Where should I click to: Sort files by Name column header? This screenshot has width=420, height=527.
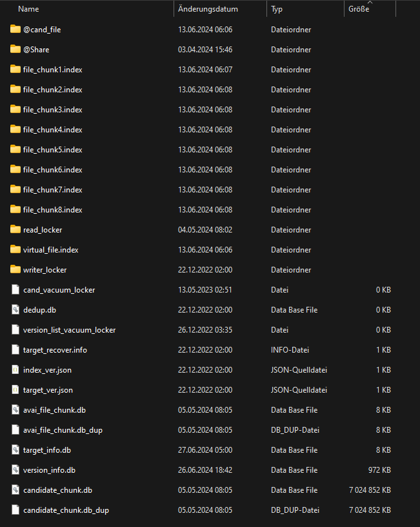pos(28,10)
